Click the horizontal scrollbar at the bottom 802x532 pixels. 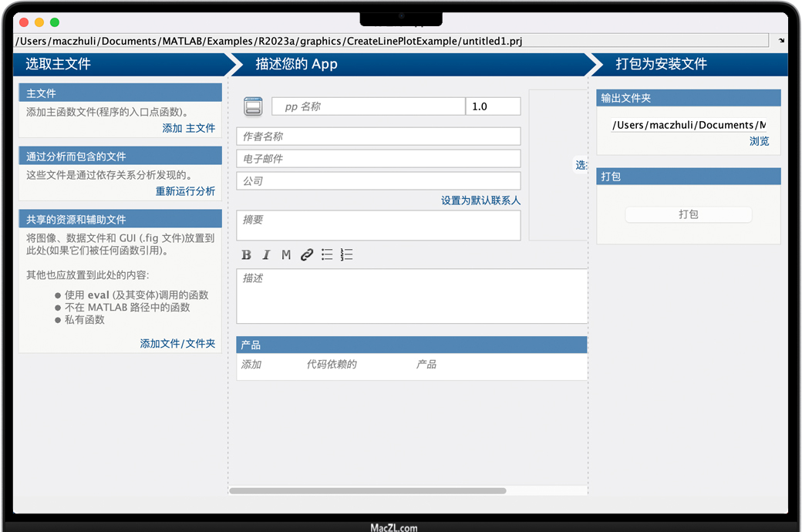pos(367,490)
